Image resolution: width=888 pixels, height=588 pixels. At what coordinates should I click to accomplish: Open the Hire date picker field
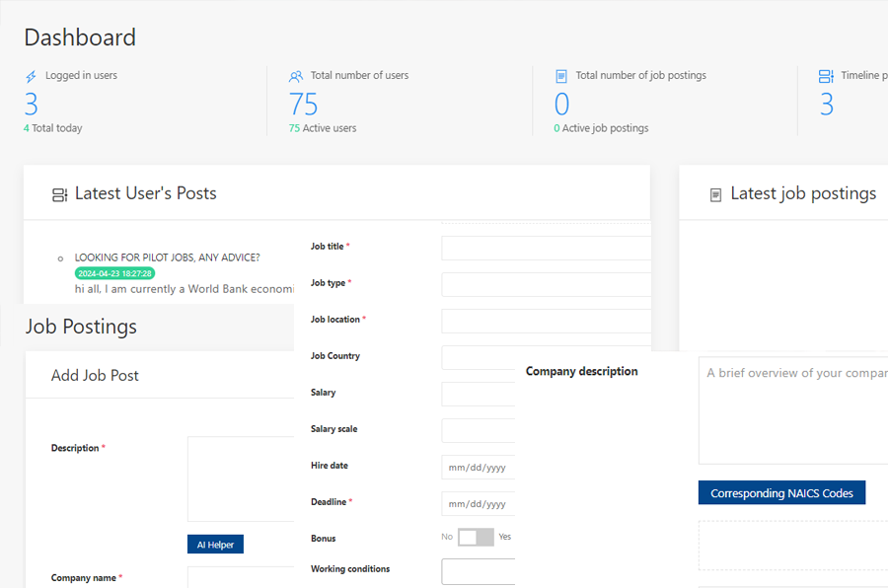tap(479, 467)
